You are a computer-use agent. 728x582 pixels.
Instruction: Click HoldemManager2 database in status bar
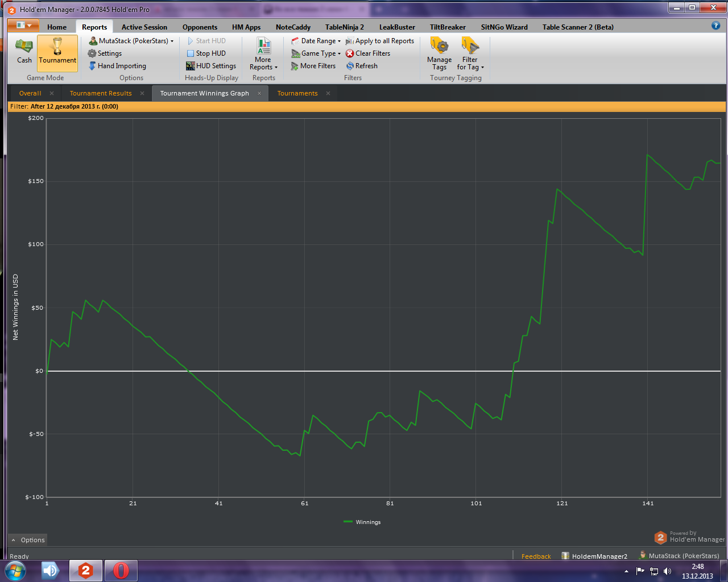click(594, 556)
